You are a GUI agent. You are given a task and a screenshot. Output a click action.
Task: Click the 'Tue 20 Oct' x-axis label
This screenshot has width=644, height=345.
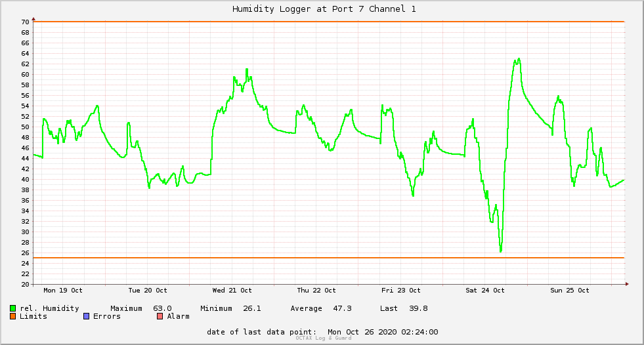148,290
